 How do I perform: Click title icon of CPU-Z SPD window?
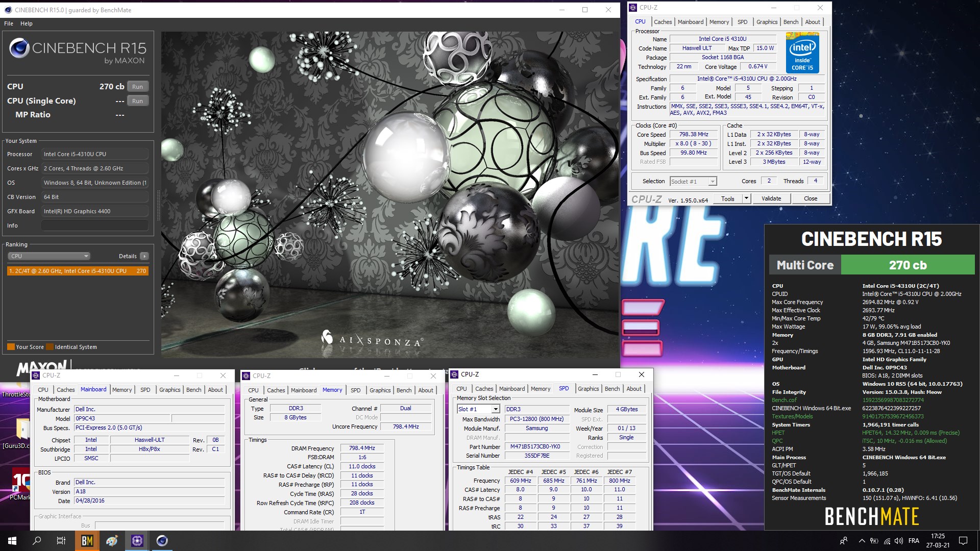[454, 374]
